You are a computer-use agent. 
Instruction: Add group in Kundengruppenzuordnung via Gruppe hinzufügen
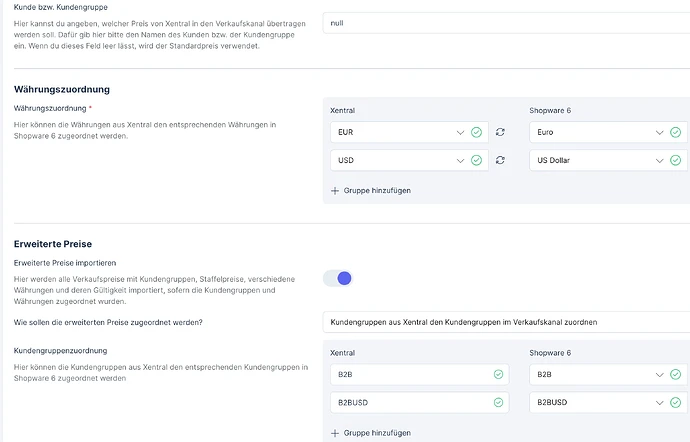pyautogui.click(x=371, y=433)
